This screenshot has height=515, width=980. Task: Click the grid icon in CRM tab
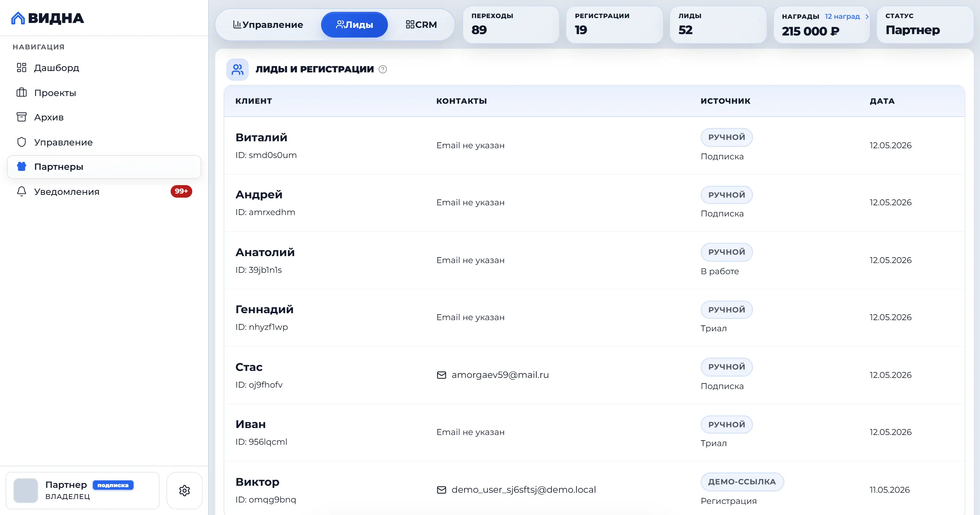point(410,24)
